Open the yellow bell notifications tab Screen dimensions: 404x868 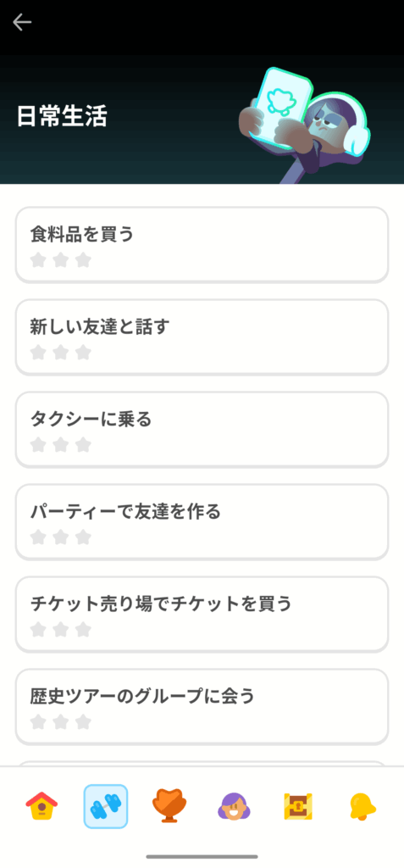point(362,806)
